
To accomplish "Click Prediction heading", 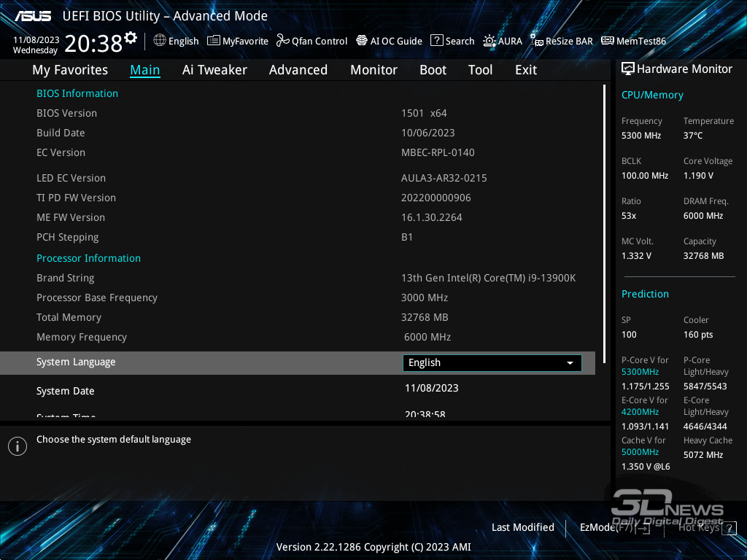I will (645, 295).
